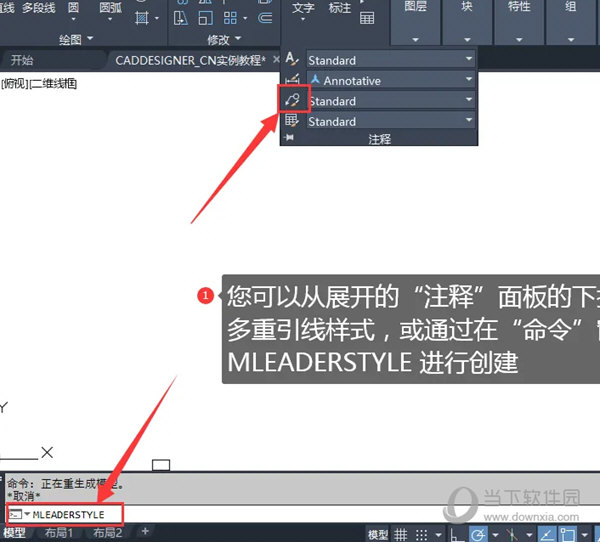Image resolution: width=600 pixels, height=542 pixels.
Task: Toggle object snap in status bar
Action: pos(568,534)
